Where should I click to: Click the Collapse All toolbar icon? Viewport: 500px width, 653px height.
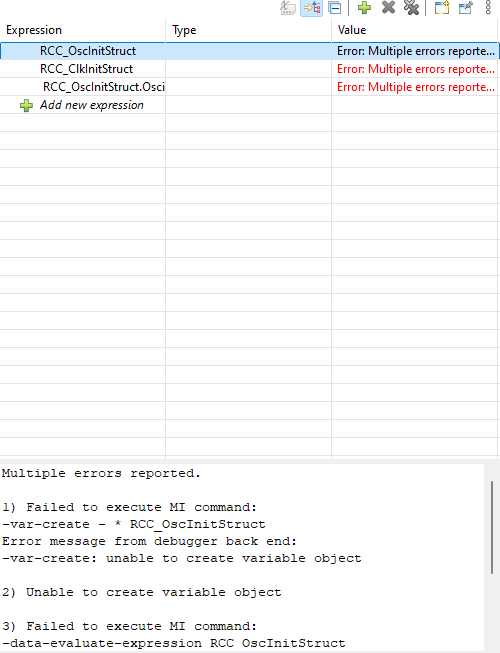(x=335, y=8)
